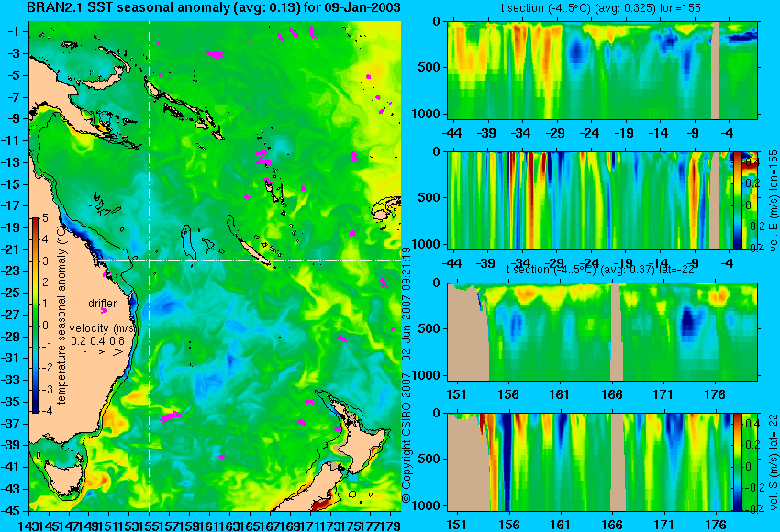Screen dimensions: 780x532
Task: Click the 'vel. S (m/s) lat=-22' axis label
Action: (773, 461)
